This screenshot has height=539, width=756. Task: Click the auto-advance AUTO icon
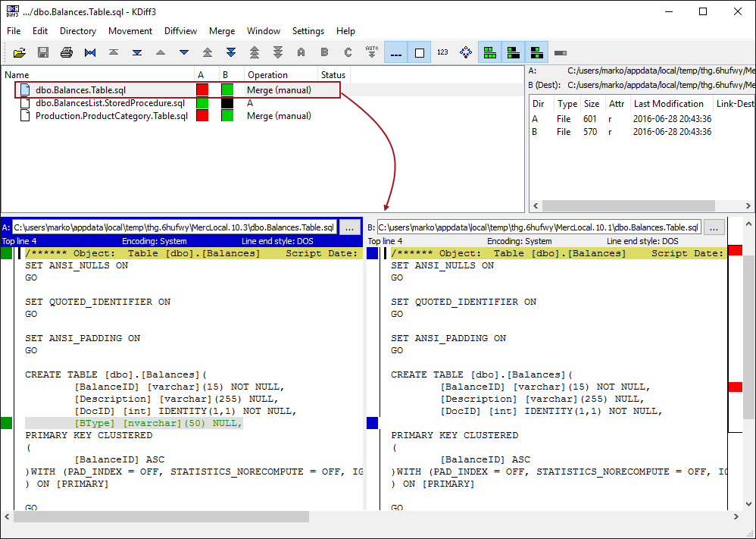[x=372, y=52]
